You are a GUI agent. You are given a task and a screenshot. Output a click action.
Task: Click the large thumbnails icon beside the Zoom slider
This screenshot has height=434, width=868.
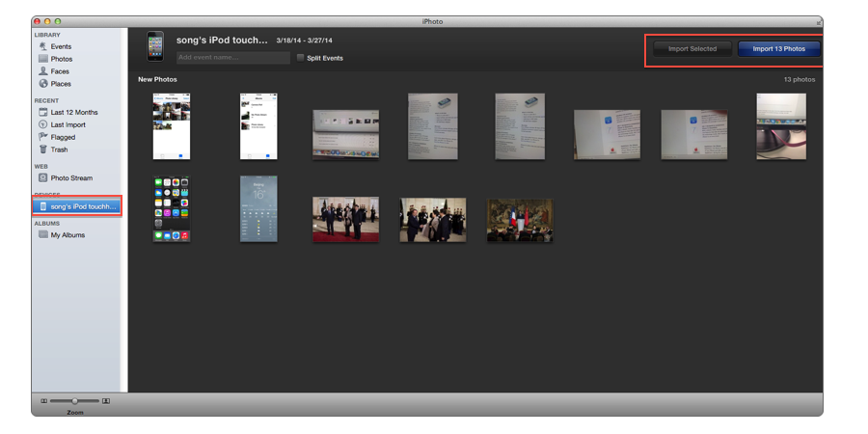click(x=106, y=401)
